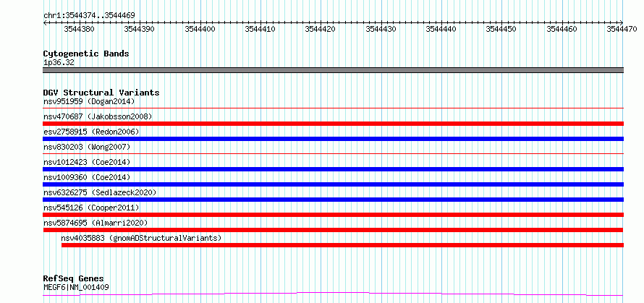Click ruler position 3544460
The image size is (644, 303).
[x=562, y=29]
